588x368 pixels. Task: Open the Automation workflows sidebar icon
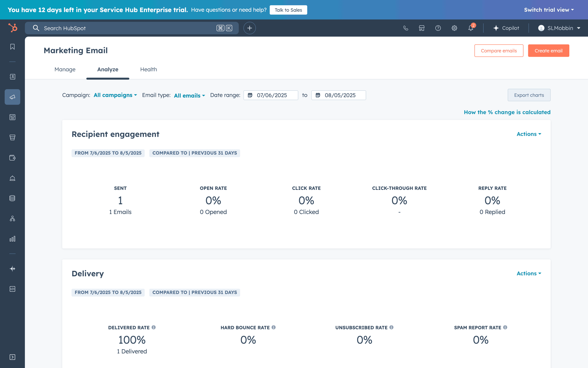tap(12, 218)
